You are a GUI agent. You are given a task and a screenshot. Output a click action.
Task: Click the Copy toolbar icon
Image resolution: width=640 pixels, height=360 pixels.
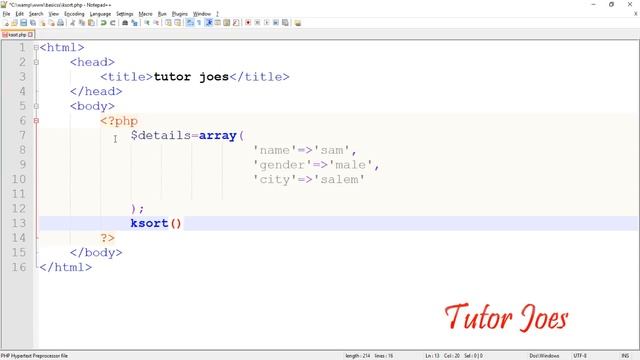point(82,23)
